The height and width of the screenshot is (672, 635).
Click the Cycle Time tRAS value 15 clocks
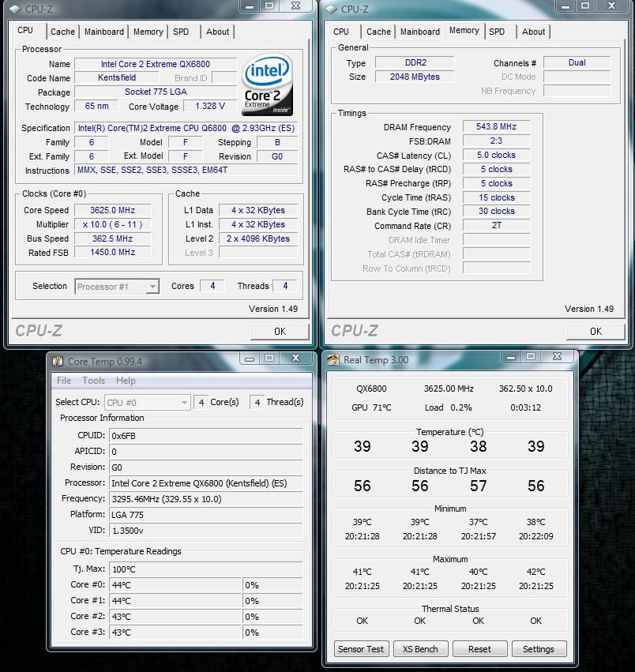(x=496, y=197)
